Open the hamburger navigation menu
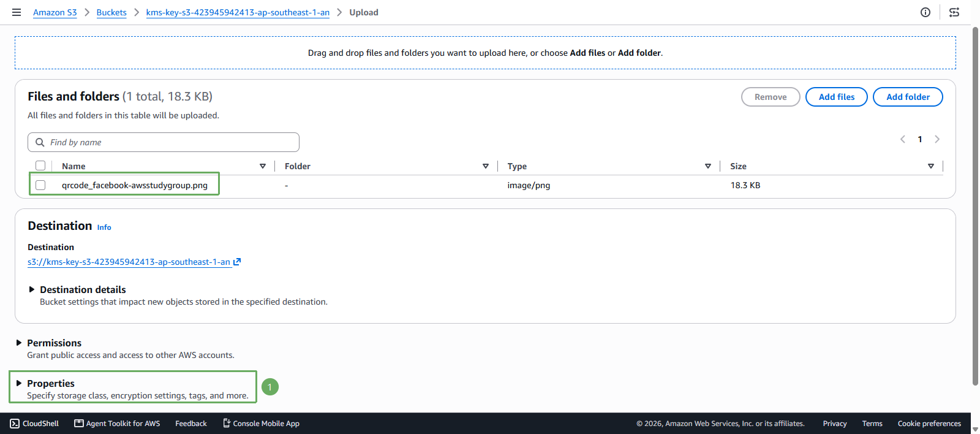980x434 pixels. click(17, 12)
